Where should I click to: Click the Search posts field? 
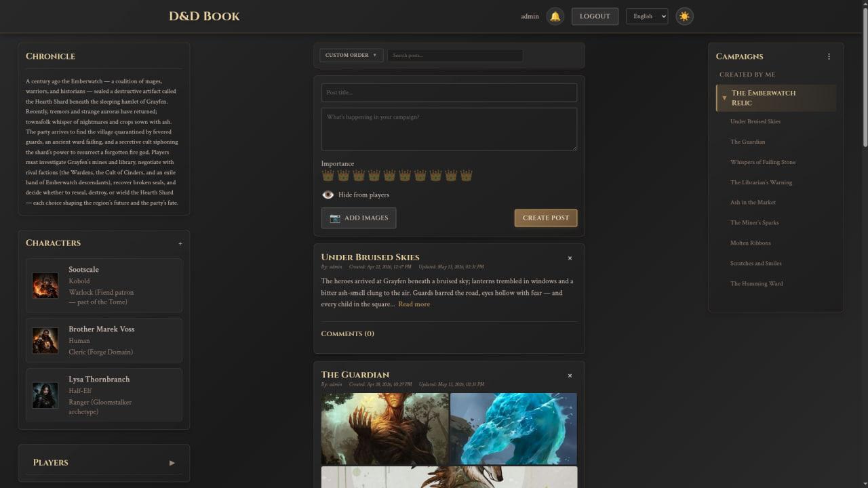pyautogui.click(x=455, y=56)
